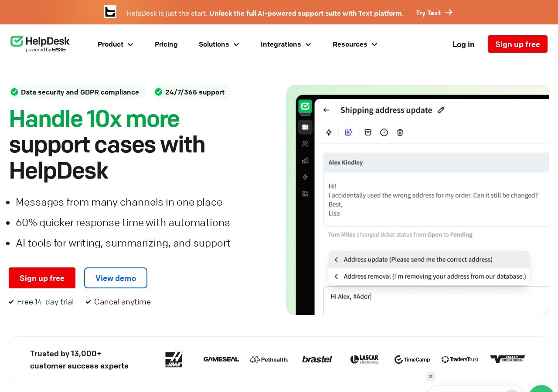The width and height of the screenshot is (558, 392).
Task: Dismiss the chat popup with the X button
Action: pos(431,376)
